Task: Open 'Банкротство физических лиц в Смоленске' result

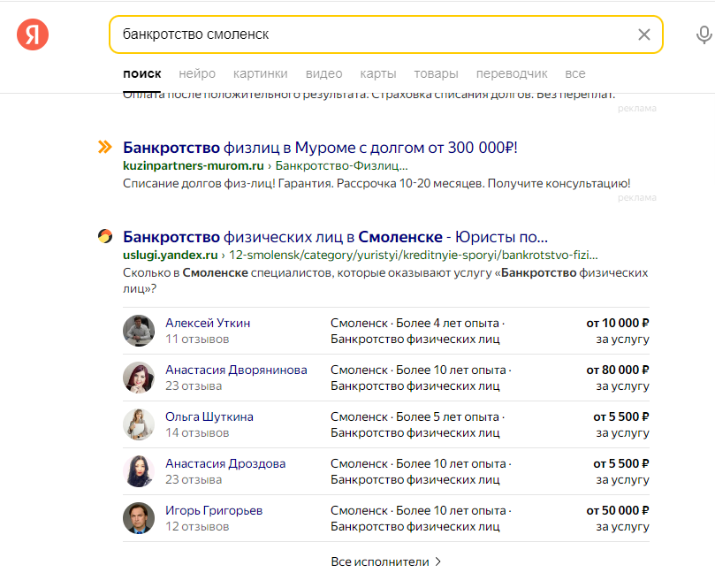Action: coord(336,237)
